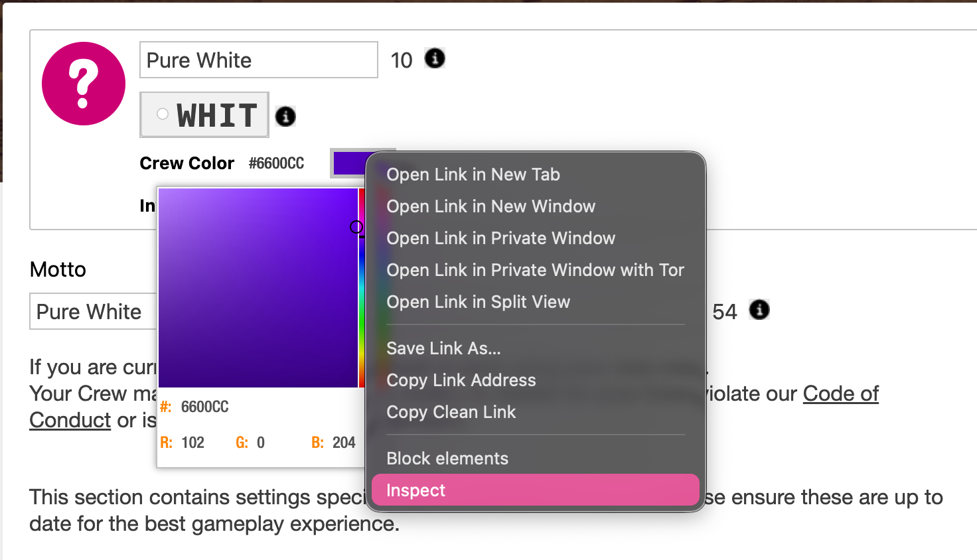Image resolution: width=977 pixels, height=560 pixels.
Task: Click the rainbow hue strip in color picker
Action: coord(362,299)
